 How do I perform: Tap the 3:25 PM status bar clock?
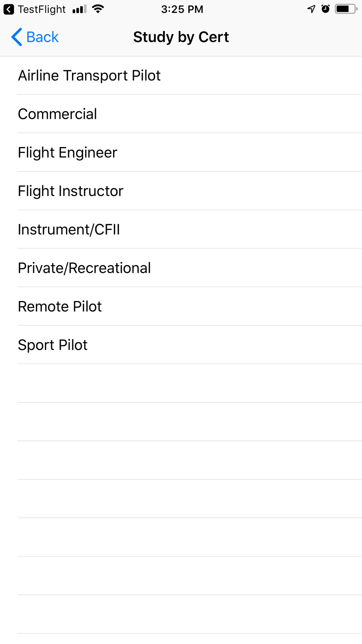point(182,9)
